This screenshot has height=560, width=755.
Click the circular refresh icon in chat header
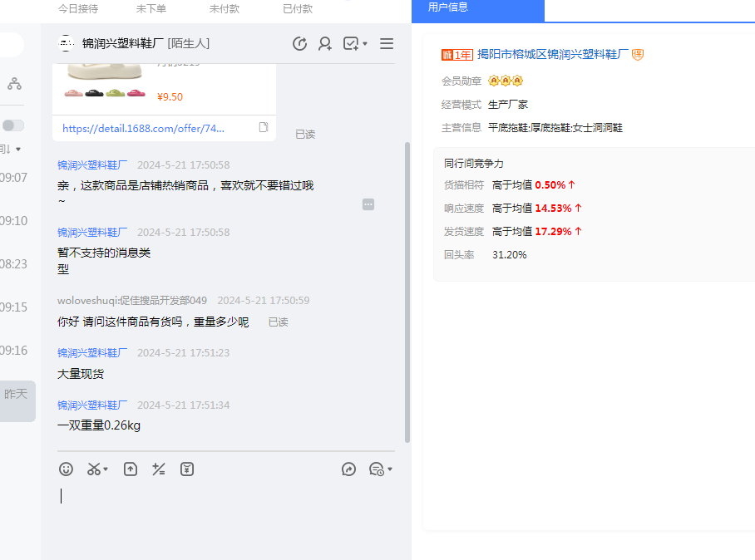(x=300, y=44)
